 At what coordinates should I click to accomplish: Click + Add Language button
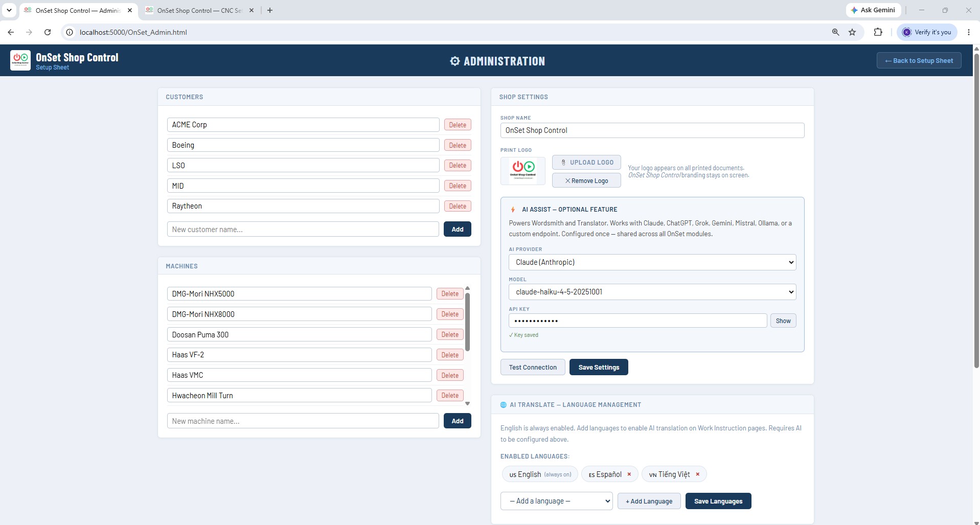649,501
